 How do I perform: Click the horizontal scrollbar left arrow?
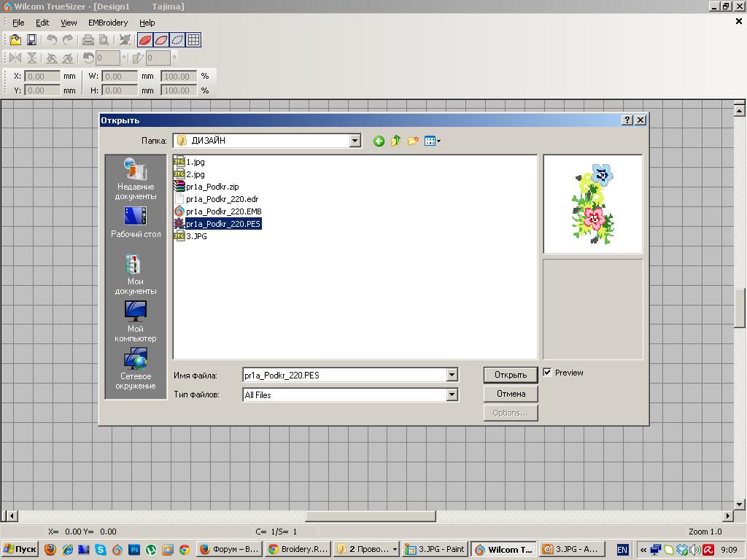(x=12, y=516)
